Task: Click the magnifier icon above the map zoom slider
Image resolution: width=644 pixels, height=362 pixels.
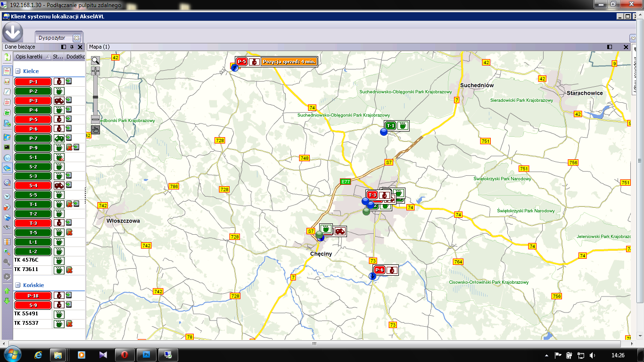Action: pos(95,60)
